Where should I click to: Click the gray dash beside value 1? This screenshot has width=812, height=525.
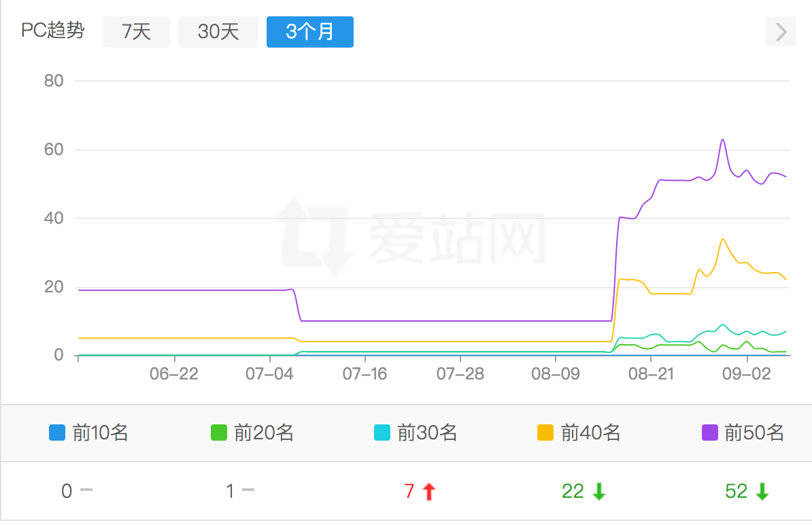point(248,490)
